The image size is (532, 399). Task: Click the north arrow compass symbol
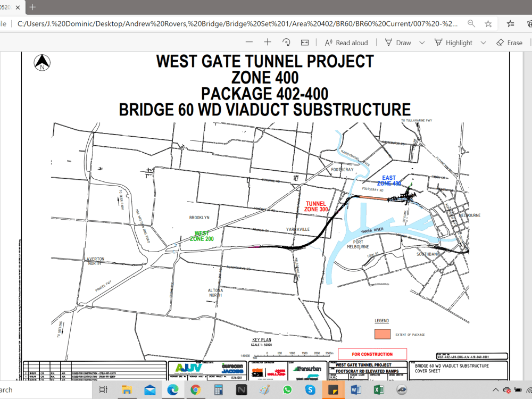tap(42, 63)
